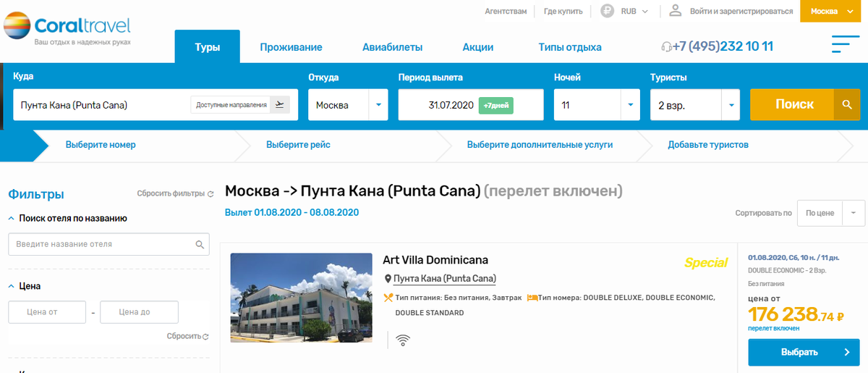Click reset icon next to price Сбросить
The width and height of the screenshot is (868, 373).
[x=205, y=337]
